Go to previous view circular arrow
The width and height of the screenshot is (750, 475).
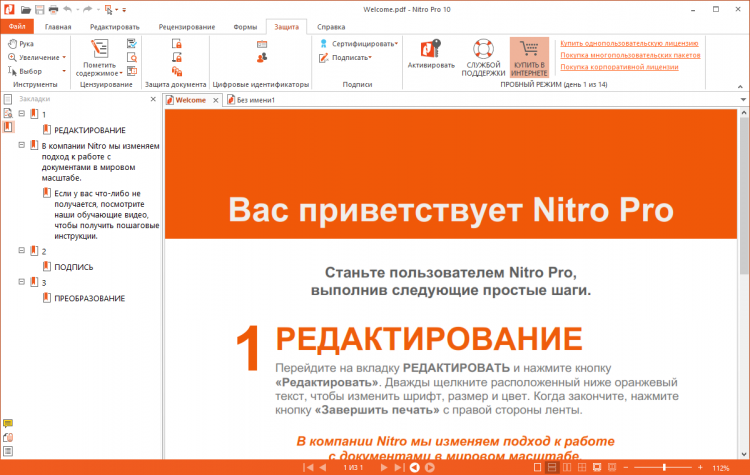pos(415,467)
